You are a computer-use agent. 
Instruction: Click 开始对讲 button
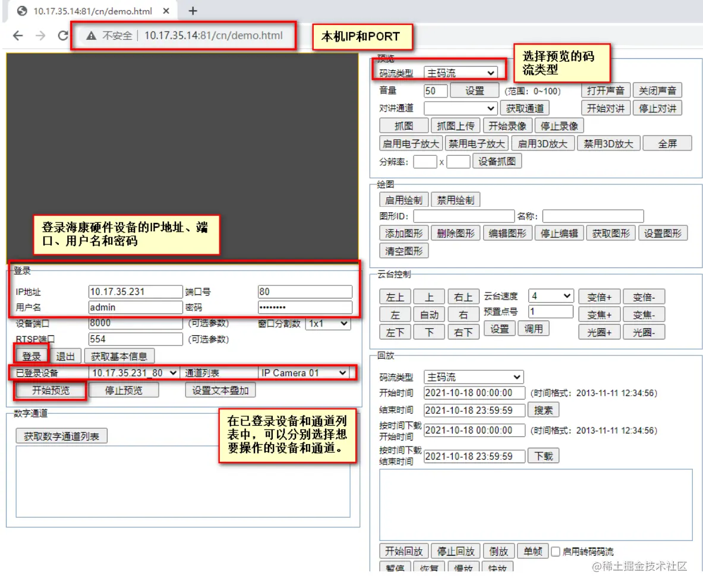click(x=606, y=108)
